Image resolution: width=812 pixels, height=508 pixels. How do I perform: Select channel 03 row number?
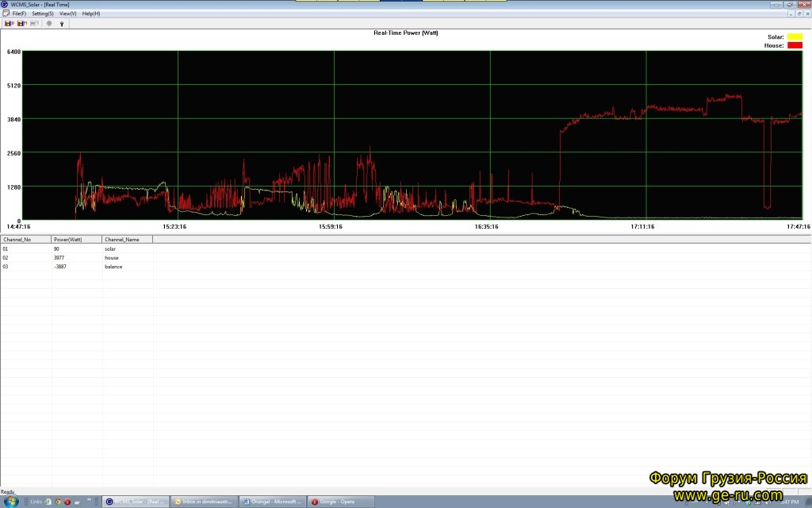[x=6, y=267]
